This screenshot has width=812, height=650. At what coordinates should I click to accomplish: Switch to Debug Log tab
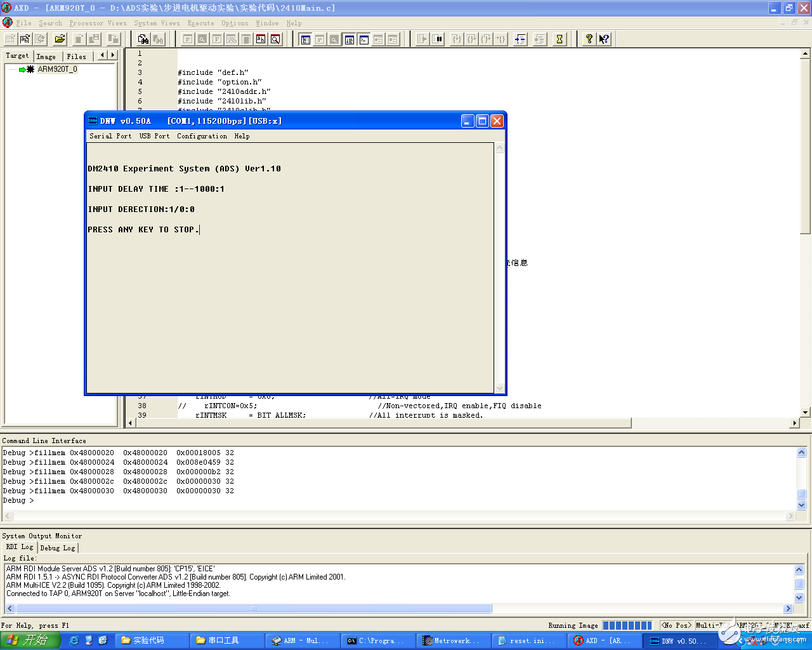coord(58,548)
